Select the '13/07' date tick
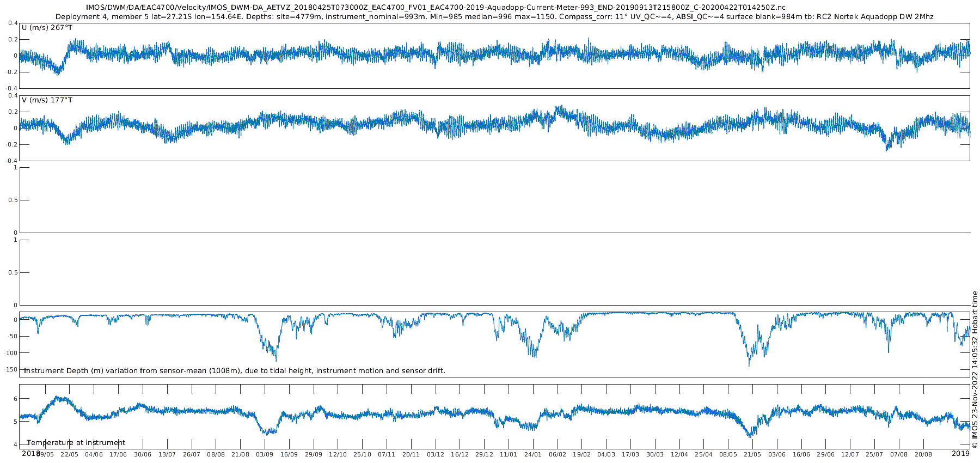 pyautogui.click(x=167, y=454)
